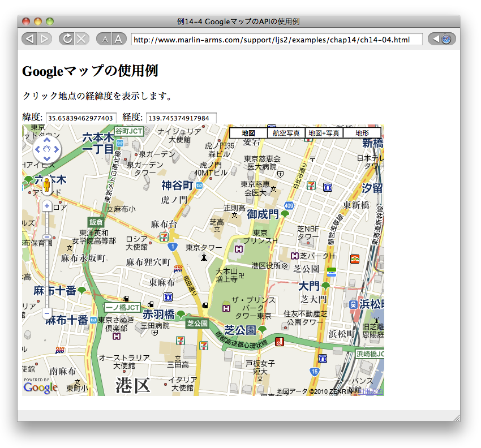Viewport: 481px width, 448px height.
Task: Zoom in using the map plus button
Action: coord(47,206)
